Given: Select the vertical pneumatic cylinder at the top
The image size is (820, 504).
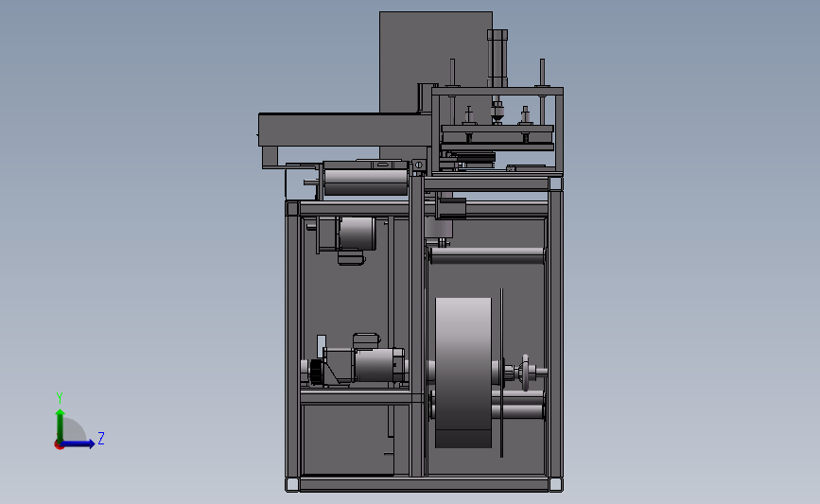Looking at the screenshot, I should coord(497,58).
